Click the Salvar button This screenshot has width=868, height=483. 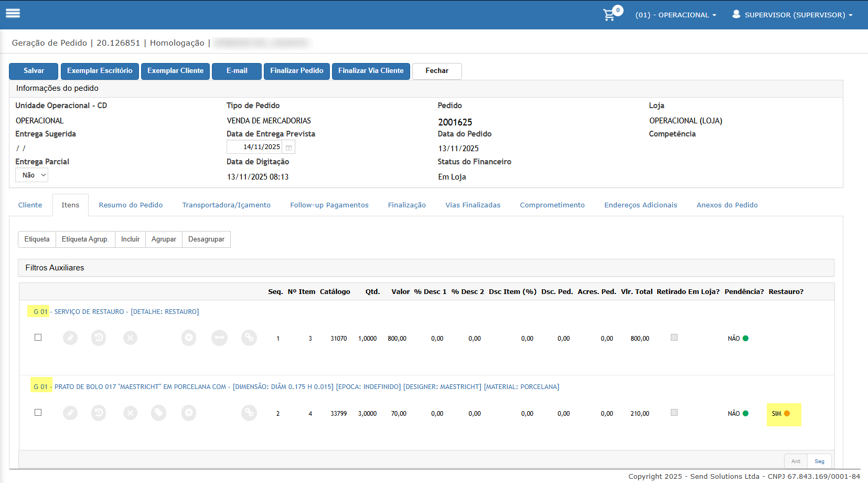pyautogui.click(x=34, y=71)
